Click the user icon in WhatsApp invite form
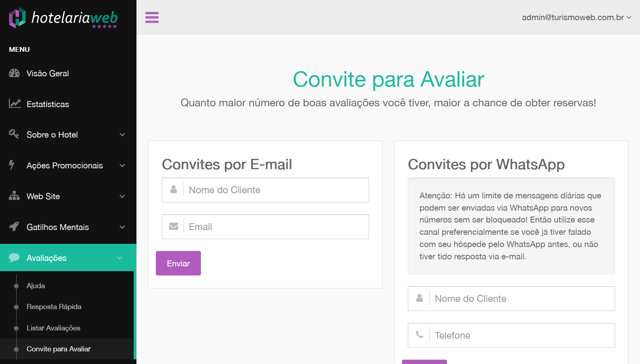640x364 pixels. tap(419, 298)
